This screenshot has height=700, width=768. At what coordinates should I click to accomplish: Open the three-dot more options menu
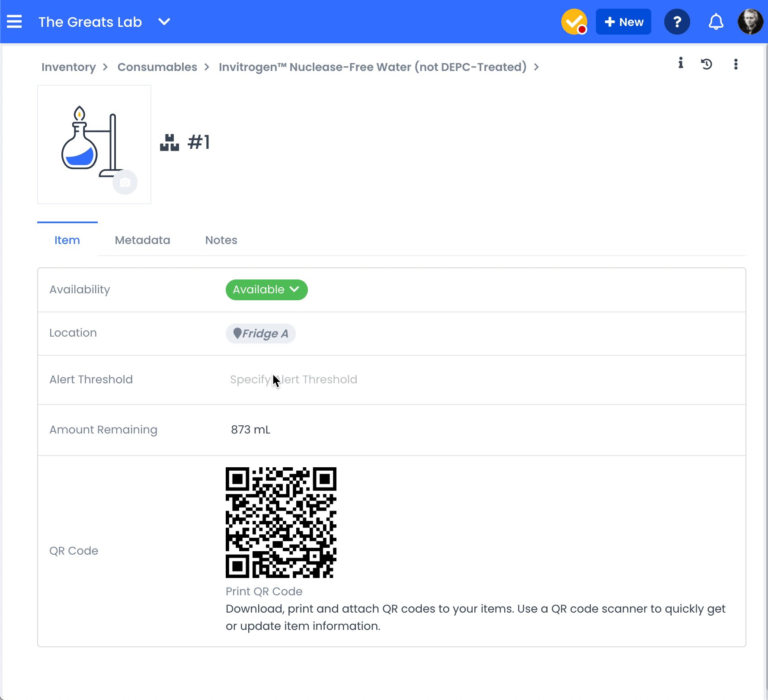736,64
